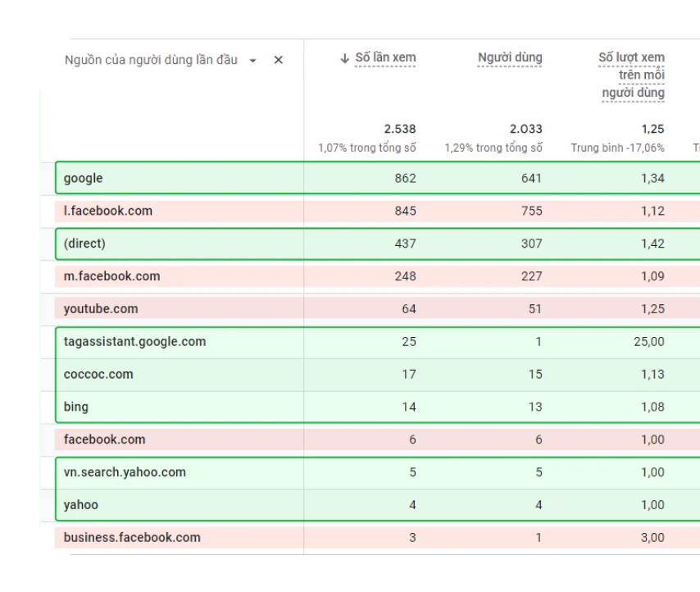Open the dimension dropdown arrow next to 'Nguồn của người dùng lần đầu'
Viewport: 700px width, 592px height.
pyautogui.click(x=252, y=61)
